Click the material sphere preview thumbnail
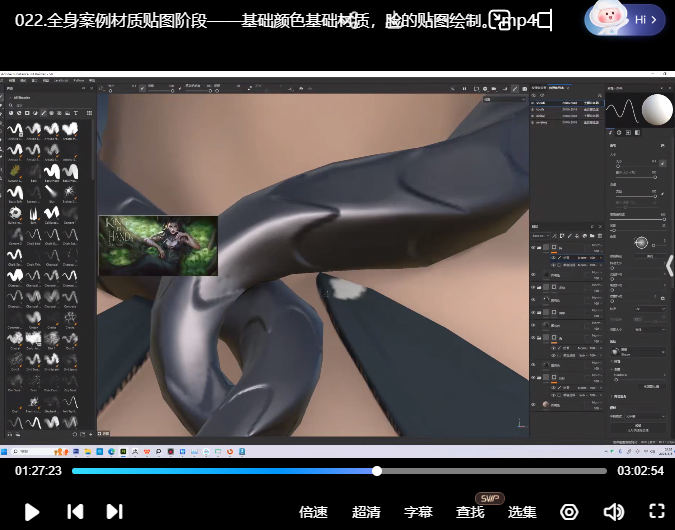This screenshot has height=530, width=675. click(x=656, y=109)
